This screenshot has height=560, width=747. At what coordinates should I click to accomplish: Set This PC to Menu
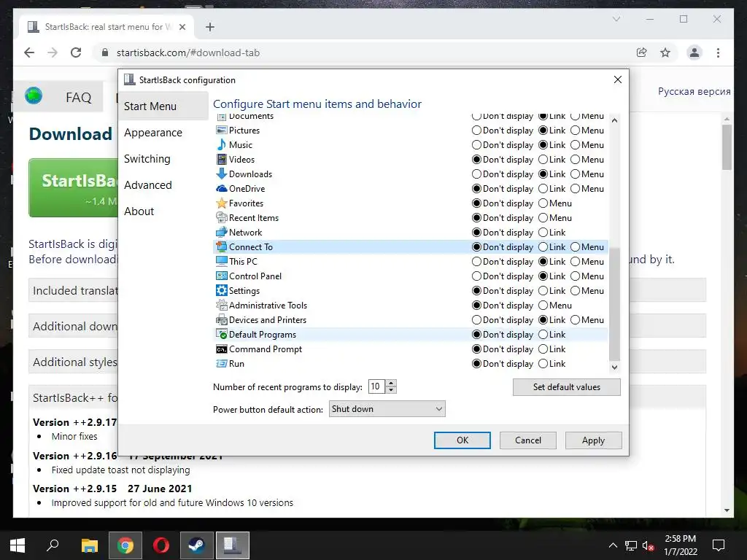[575, 262]
